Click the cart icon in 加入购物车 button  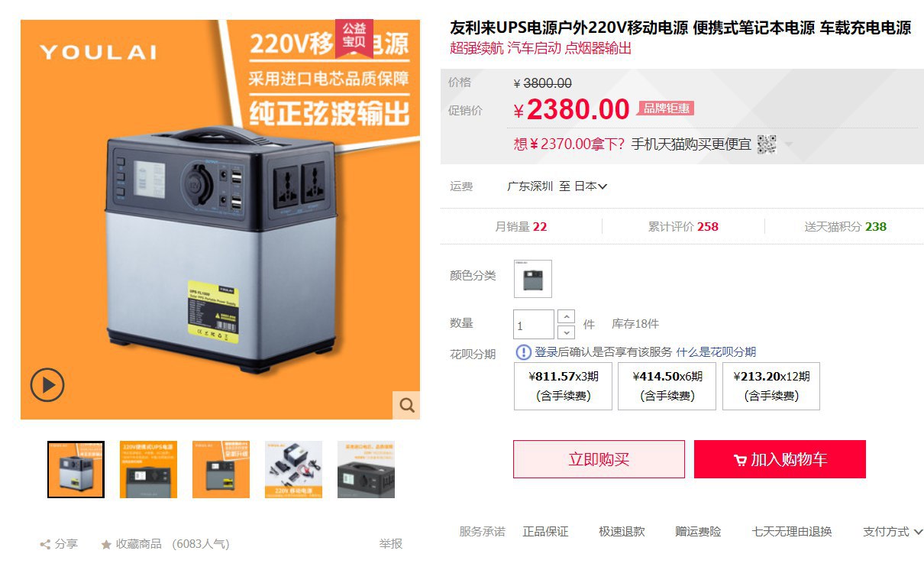point(740,460)
